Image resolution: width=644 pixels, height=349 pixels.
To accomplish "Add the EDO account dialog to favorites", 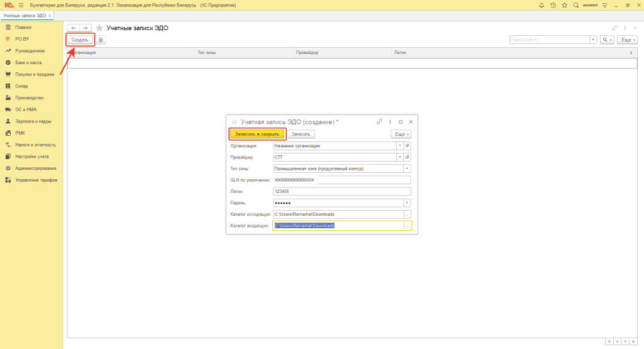I will pos(235,121).
